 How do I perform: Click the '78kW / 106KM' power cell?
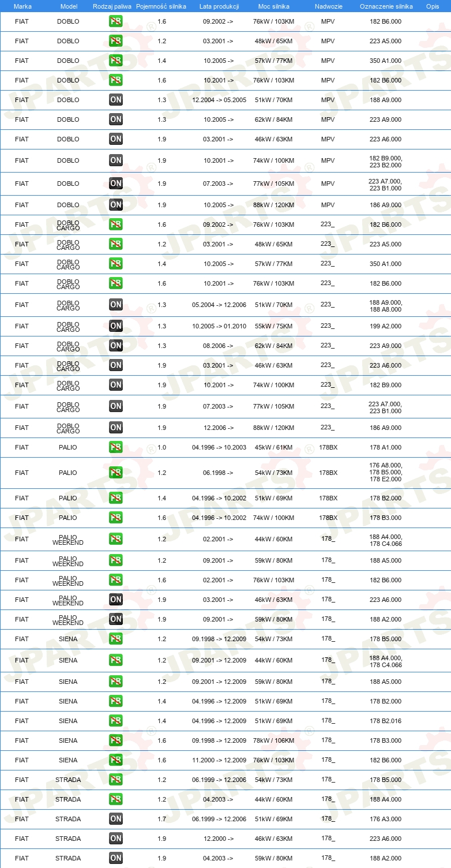(x=274, y=740)
